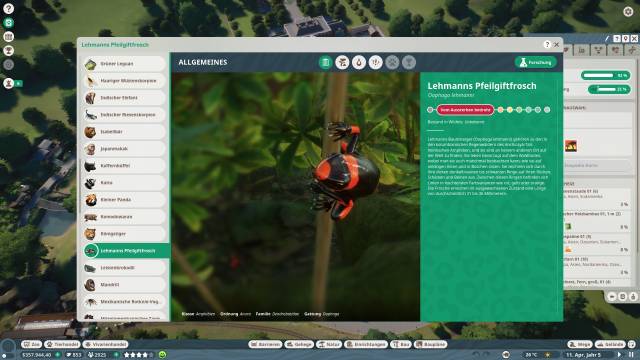
Task: Pause the game with the pause button
Action: coord(631,355)
